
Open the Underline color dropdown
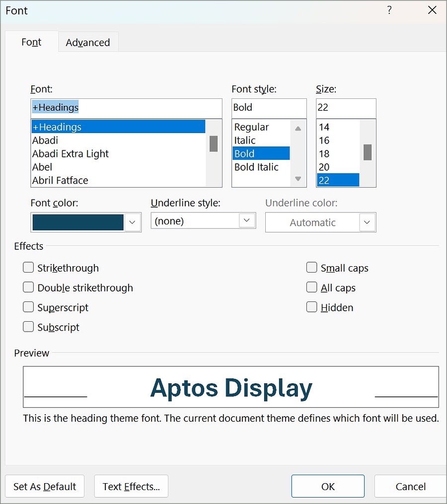(x=367, y=222)
